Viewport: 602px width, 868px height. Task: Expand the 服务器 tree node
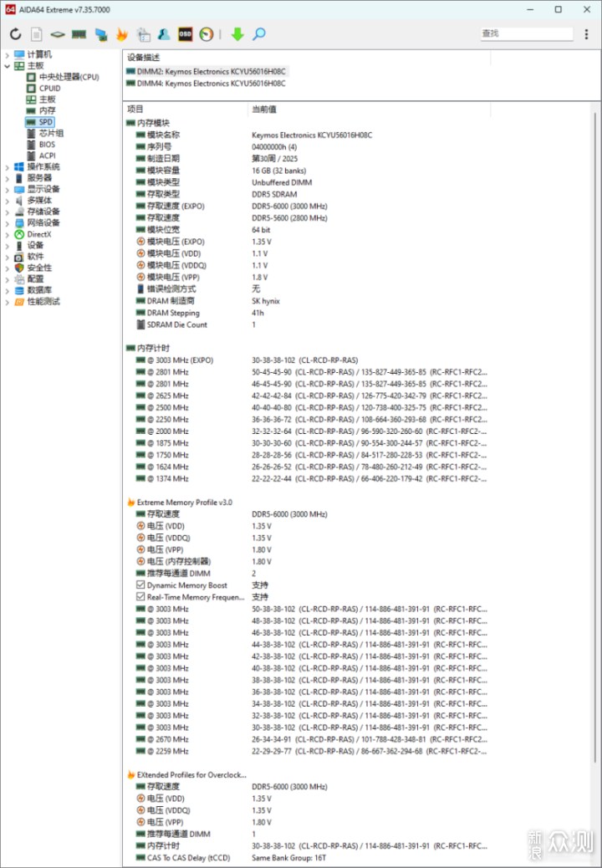(8, 178)
